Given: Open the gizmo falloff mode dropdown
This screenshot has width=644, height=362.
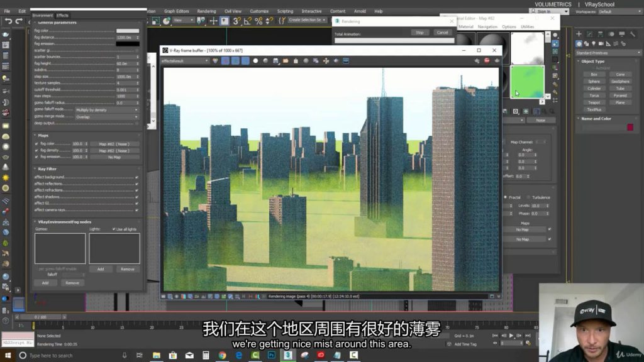Looking at the screenshot, I should coord(107,110).
